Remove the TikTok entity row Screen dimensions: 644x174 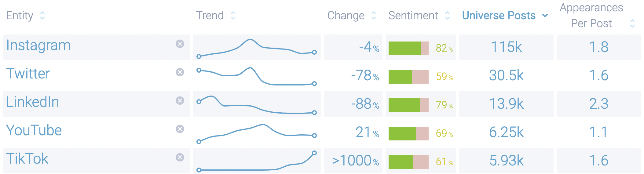(180, 158)
